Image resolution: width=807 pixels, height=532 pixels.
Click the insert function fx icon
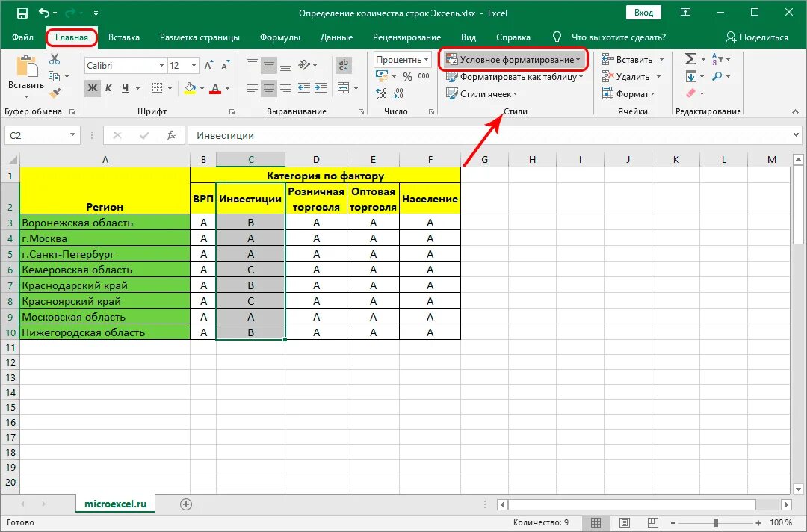coord(171,135)
